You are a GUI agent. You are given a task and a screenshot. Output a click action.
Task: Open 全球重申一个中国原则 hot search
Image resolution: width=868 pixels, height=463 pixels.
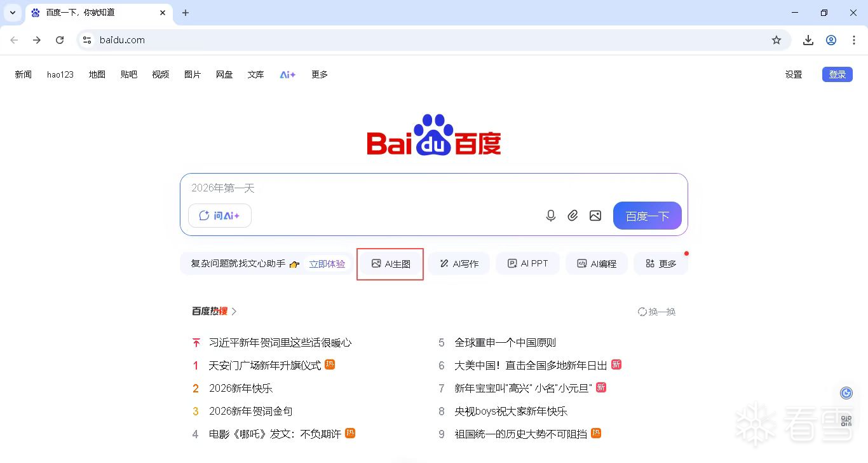(x=505, y=343)
